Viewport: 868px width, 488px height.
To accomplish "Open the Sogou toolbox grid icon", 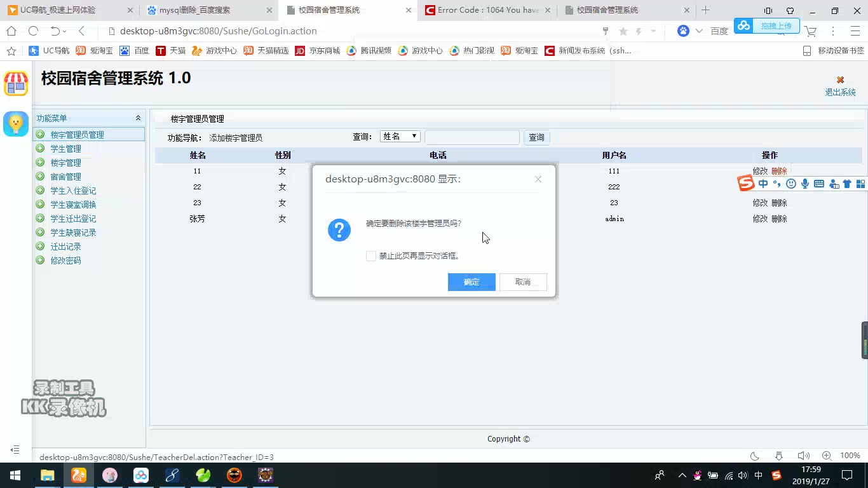I will 862,183.
